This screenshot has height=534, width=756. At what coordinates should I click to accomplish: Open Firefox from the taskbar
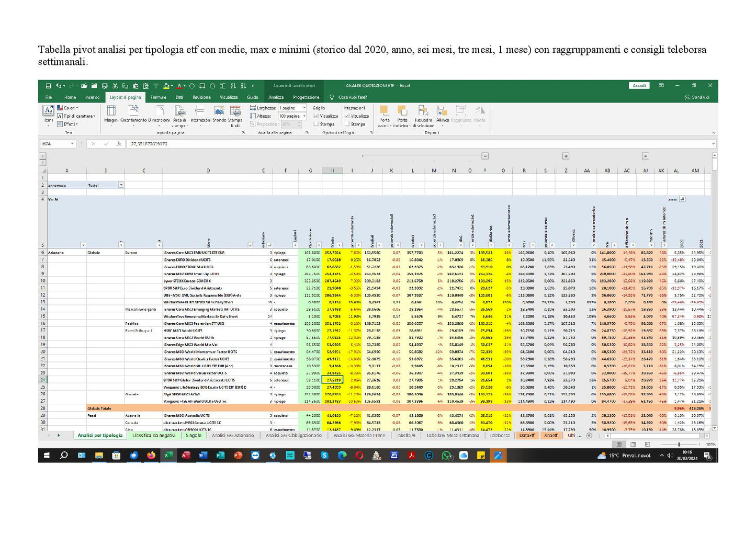(151, 456)
